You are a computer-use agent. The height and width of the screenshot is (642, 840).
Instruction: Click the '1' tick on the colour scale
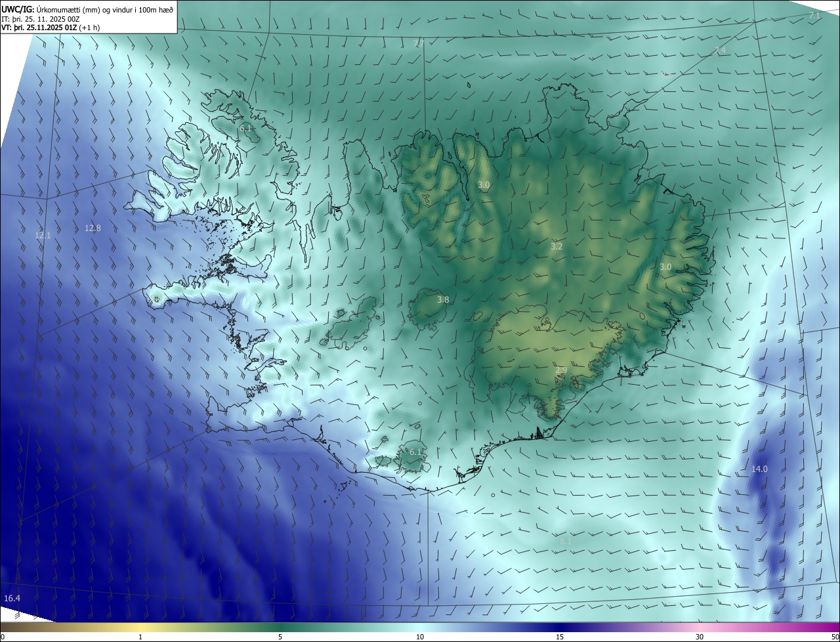click(x=140, y=637)
